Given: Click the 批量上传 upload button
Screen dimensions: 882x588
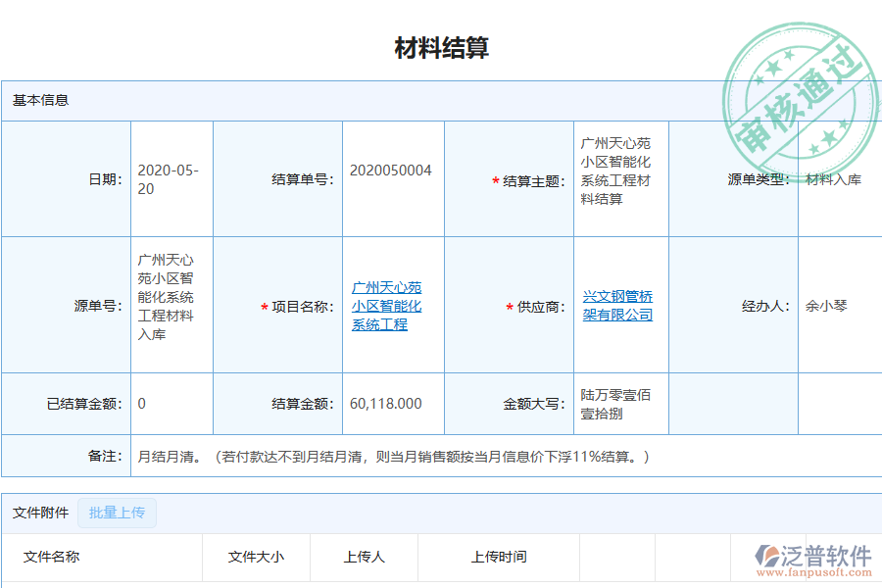Looking at the screenshot, I should pos(116,513).
